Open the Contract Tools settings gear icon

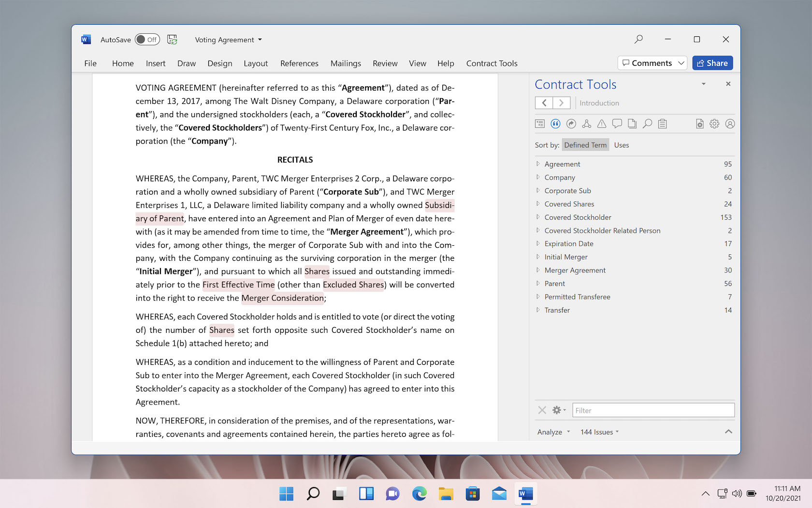coord(714,124)
